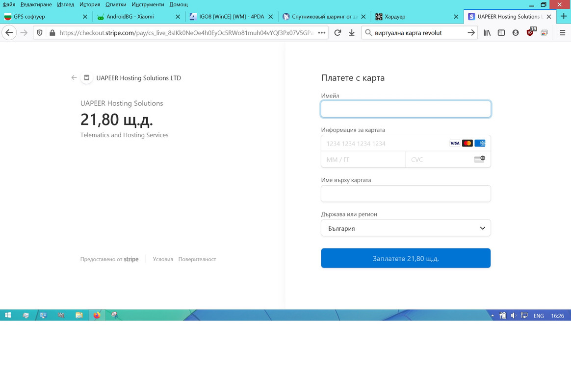Show hidden system tray icons
Image resolution: width=571 pixels, height=392 pixels.
[x=493, y=316]
